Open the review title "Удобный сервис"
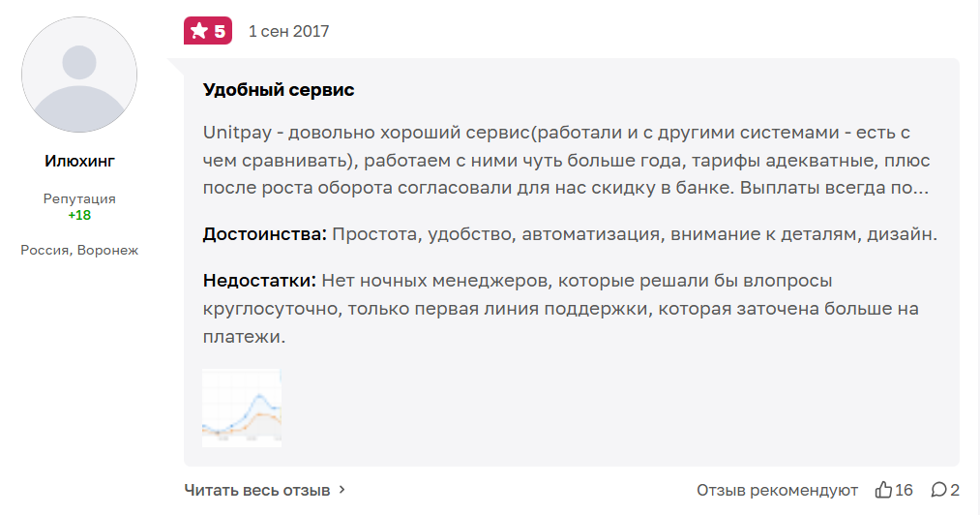The width and height of the screenshot is (980, 515). (279, 90)
